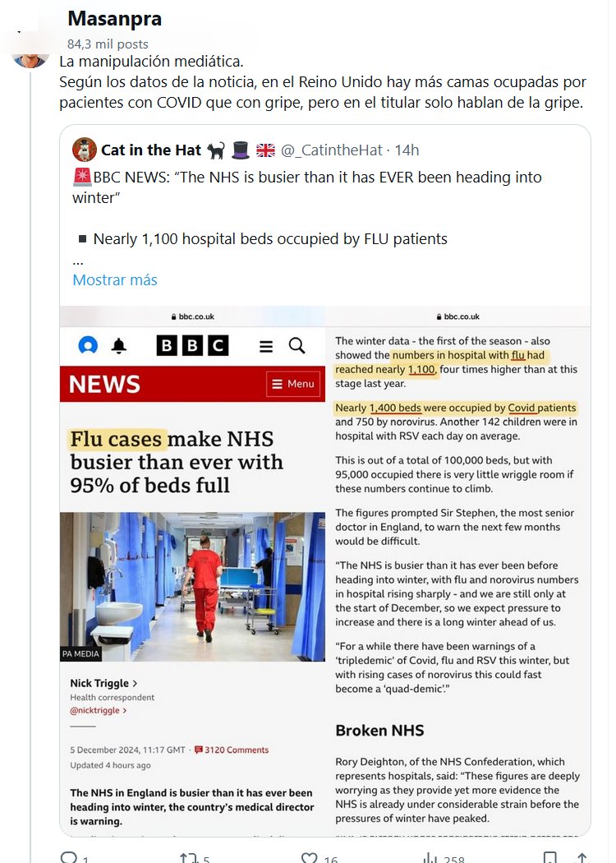Screen dimensions: 616x863
Task: Click the reply speech bubble icon
Action: [69, 857]
